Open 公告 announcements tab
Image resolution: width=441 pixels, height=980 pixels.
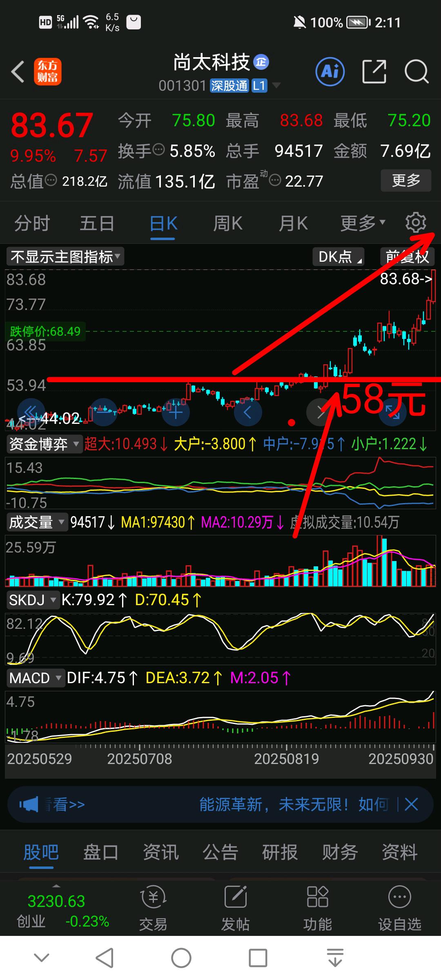(x=220, y=852)
